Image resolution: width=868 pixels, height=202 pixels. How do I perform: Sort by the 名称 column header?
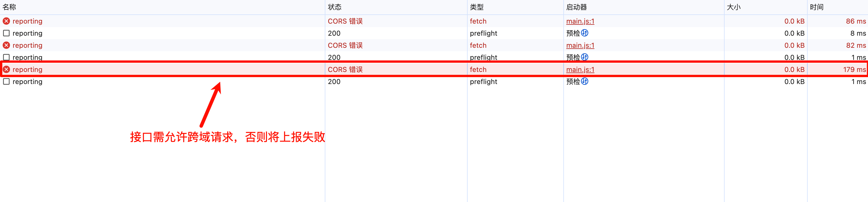pos(9,7)
